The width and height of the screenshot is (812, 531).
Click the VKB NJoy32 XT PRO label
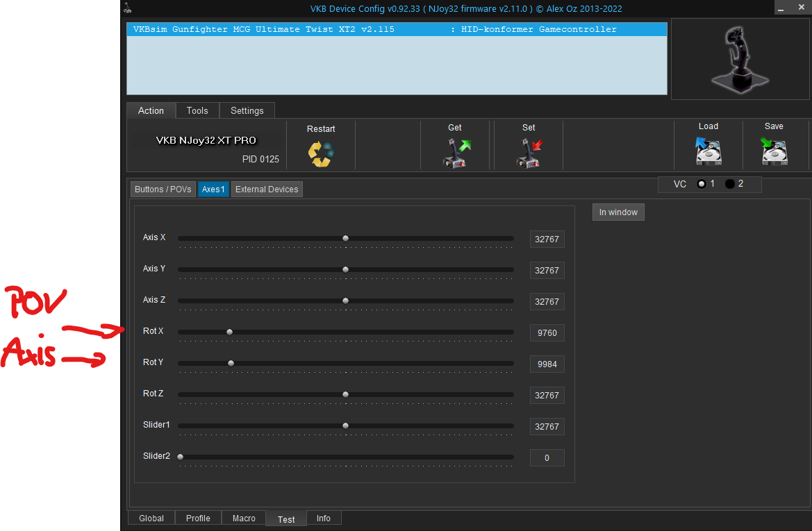click(x=206, y=140)
